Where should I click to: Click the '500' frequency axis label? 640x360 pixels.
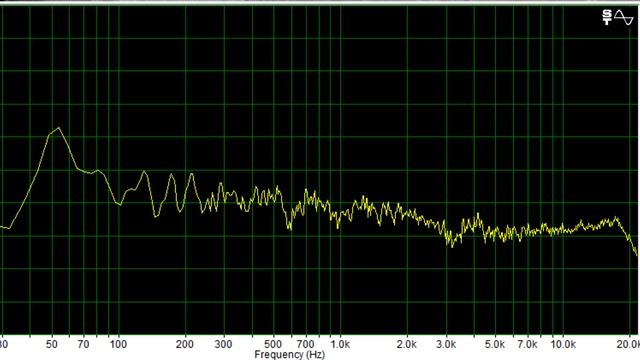click(x=273, y=344)
